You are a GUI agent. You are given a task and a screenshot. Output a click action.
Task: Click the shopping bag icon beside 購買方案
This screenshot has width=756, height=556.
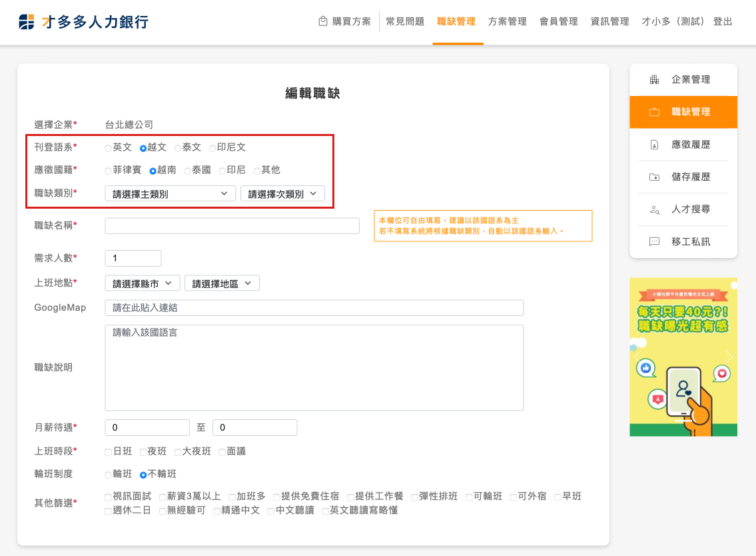pos(323,21)
